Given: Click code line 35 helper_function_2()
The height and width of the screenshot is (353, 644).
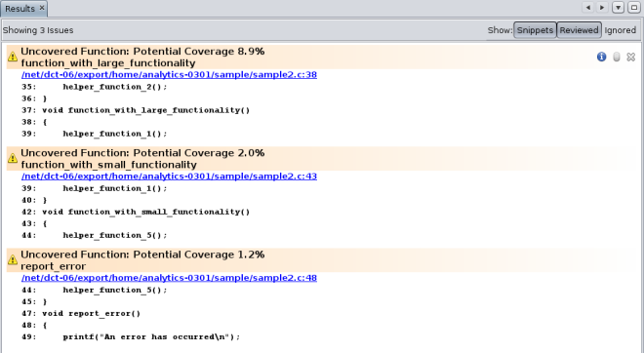Looking at the screenshot, I should 95,87.
